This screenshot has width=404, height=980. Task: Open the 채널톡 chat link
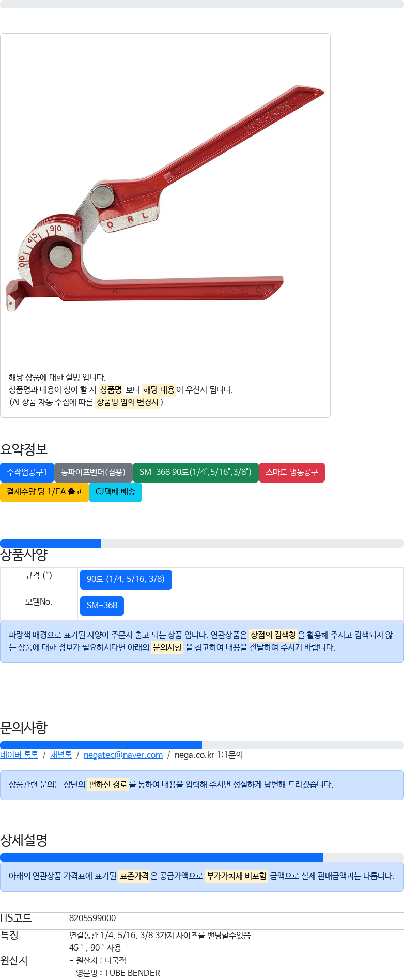61,755
